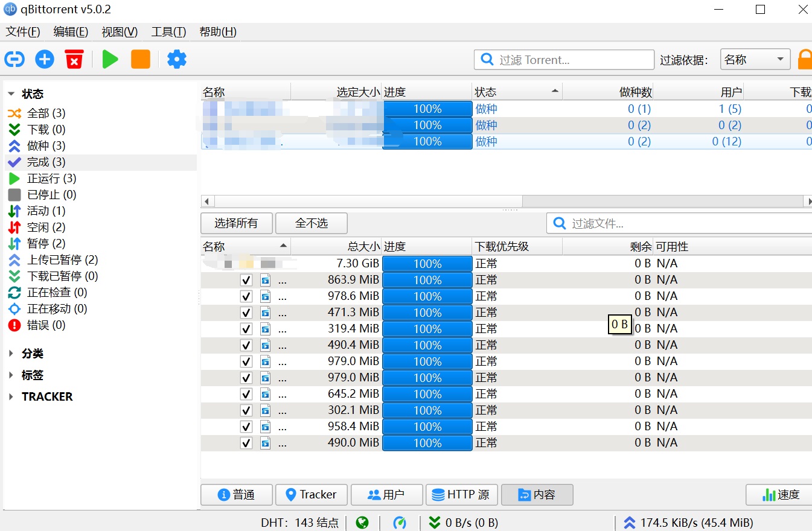
Task: Click the globe connection status icon
Action: [x=362, y=523]
